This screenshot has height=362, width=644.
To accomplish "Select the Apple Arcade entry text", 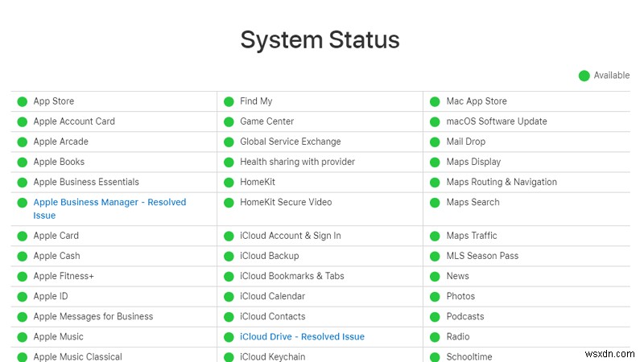I will click(x=61, y=142).
